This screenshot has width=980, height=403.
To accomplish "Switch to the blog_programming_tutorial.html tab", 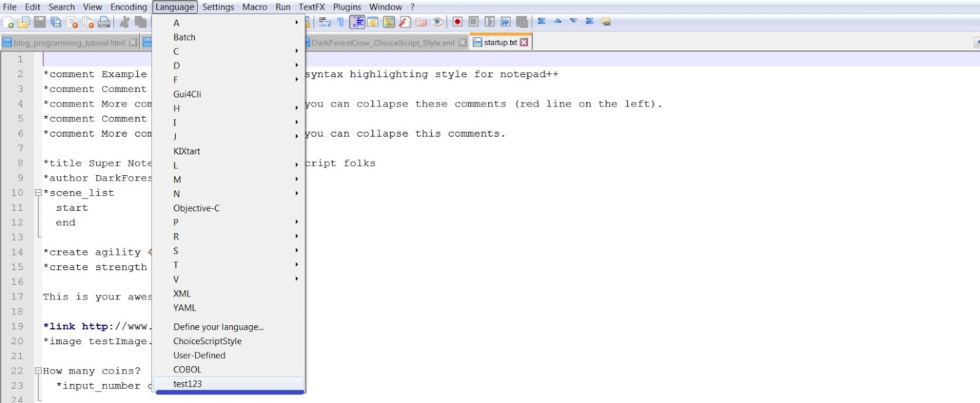I will click(x=69, y=43).
